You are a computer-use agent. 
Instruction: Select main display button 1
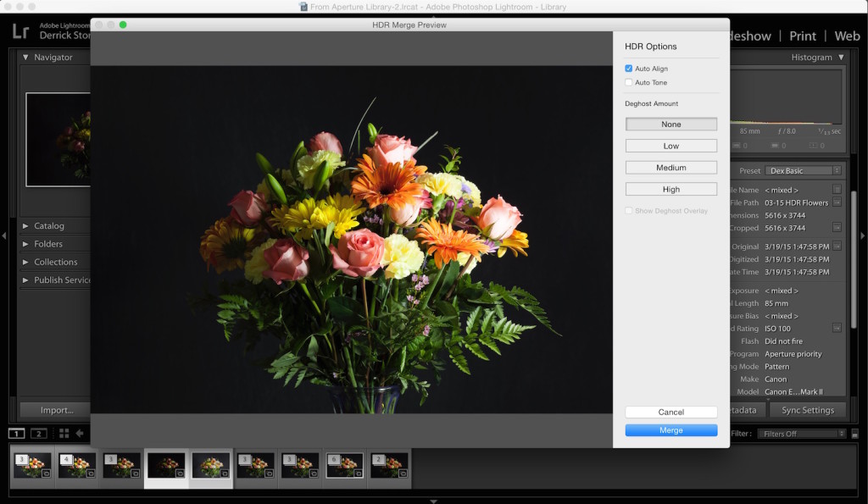pos(17,434)
